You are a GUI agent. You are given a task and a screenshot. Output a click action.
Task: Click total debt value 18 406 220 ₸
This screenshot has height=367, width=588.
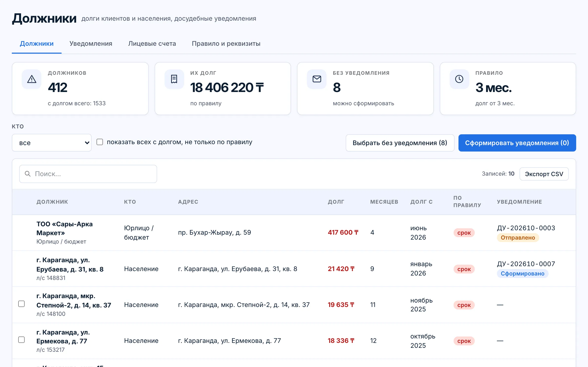[x=227, y=88]
